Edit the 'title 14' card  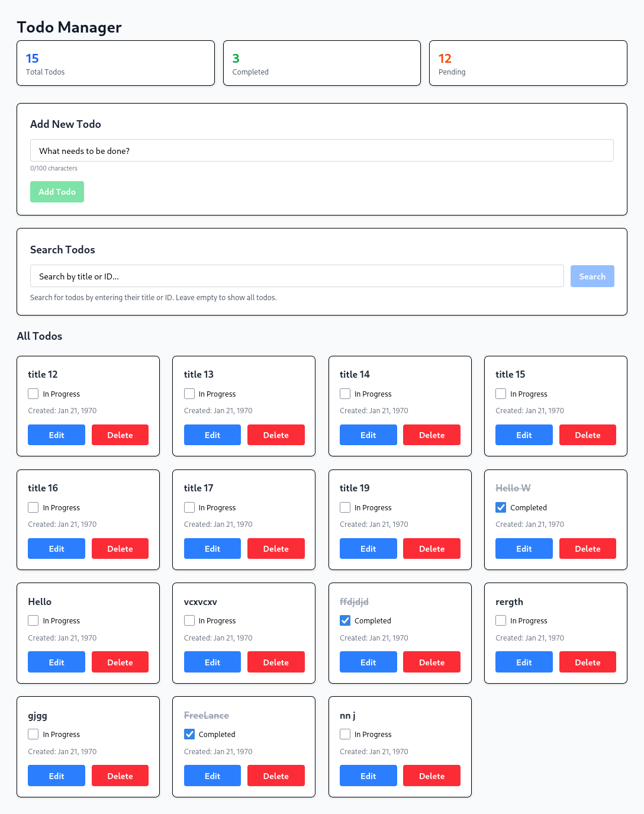click(x=368, y=435)
